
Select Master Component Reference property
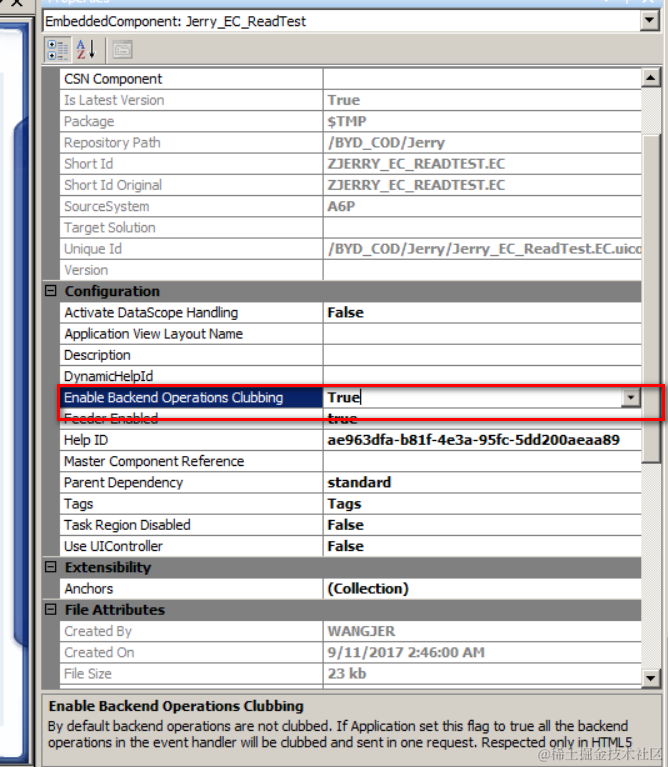tap(191, 461)
